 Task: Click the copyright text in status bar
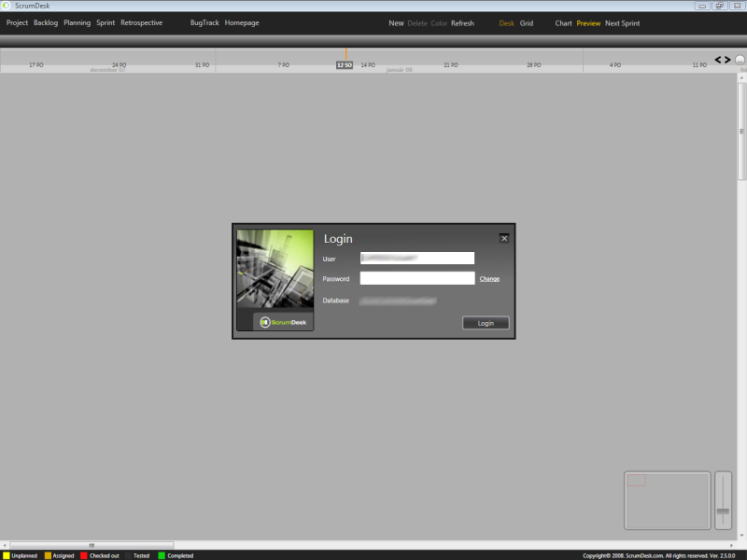(659, 555)
